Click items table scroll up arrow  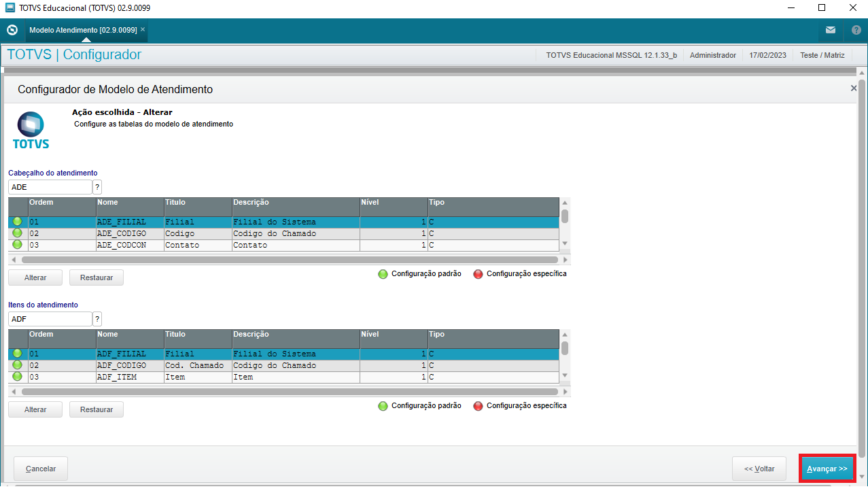click(x=565, y=335)
